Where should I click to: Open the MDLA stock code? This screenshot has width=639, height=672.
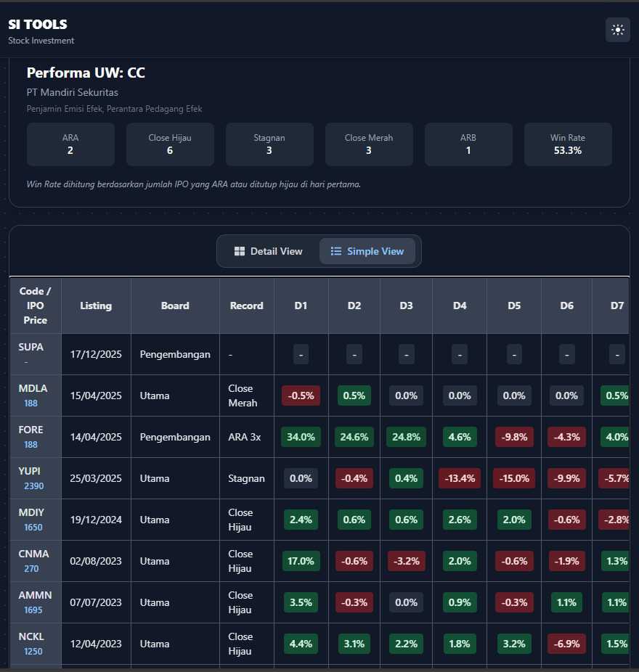pyautogui.click(x=33, y=388)
